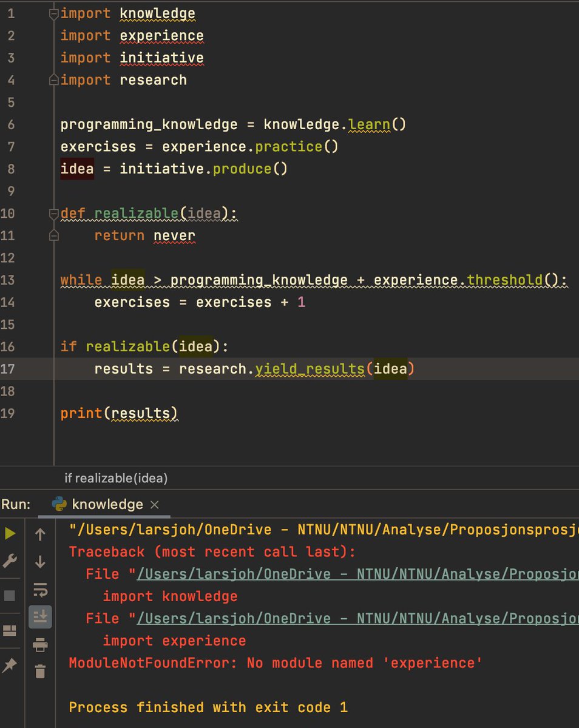The image size is (579, 728).
Task: Click 'Traceback (most recent call last):' text
Action: click(212, 552)
